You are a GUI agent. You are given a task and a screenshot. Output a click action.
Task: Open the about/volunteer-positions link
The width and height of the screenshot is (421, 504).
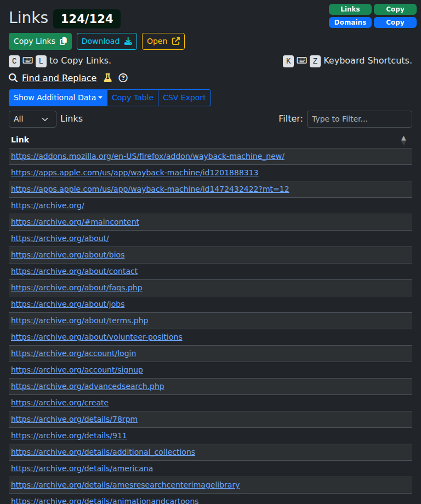(96, 337)
